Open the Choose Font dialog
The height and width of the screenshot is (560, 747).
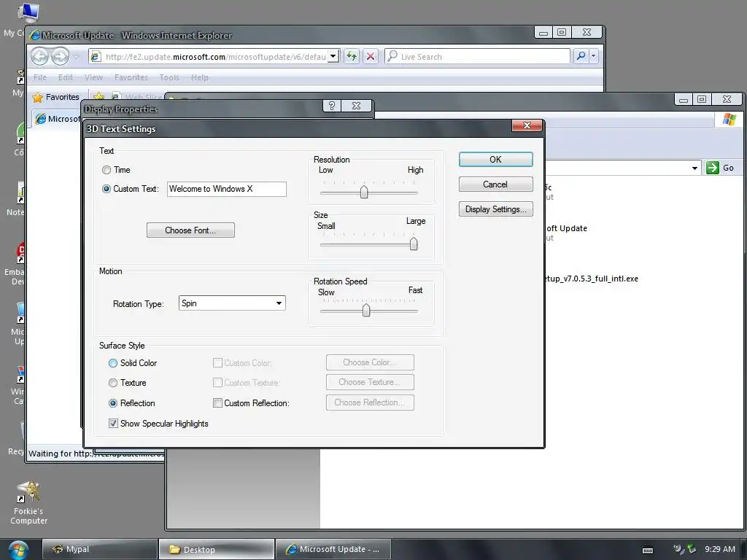[190, 230]
